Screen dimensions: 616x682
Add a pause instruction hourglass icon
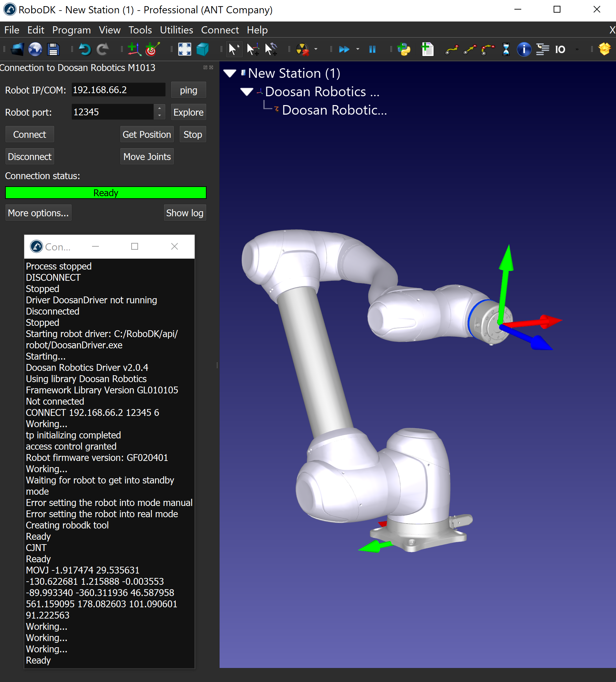coord(506,50)
